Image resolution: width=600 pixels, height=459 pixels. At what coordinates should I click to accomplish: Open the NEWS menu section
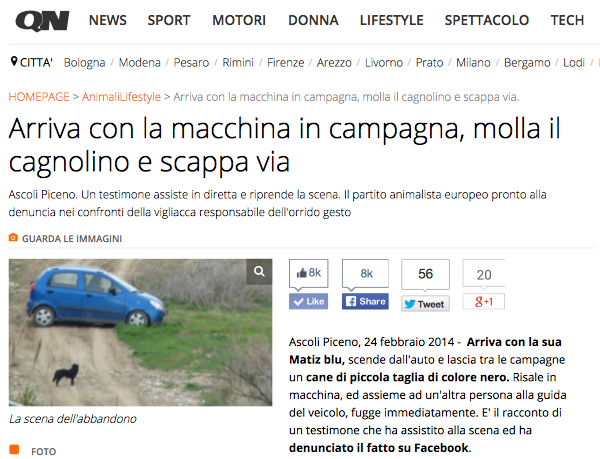click(108, 20)
